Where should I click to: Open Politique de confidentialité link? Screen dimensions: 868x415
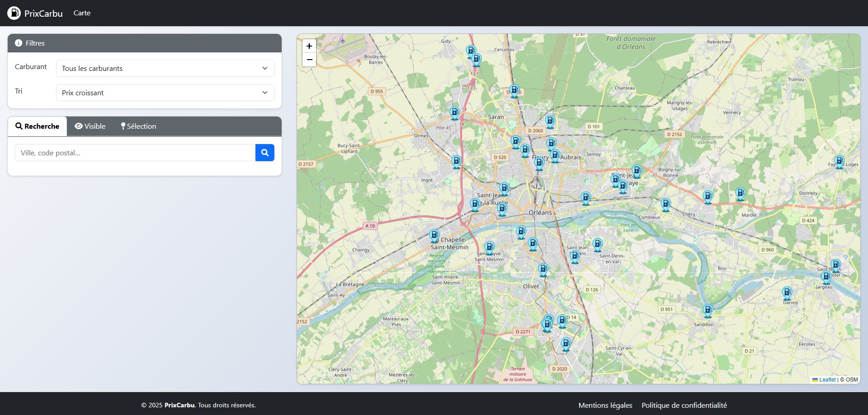click(684, 405)
